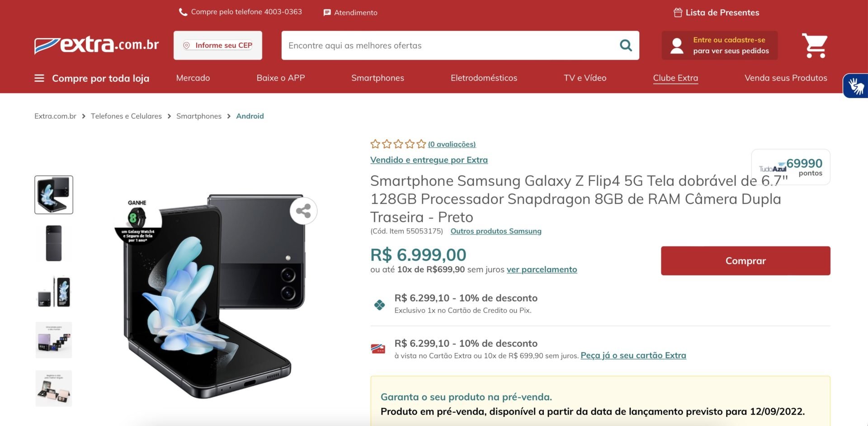Image resolution: width=868 pixels, height=426 pixels.
Task: Click the extra.com.br logo
Action: point(97,45)
